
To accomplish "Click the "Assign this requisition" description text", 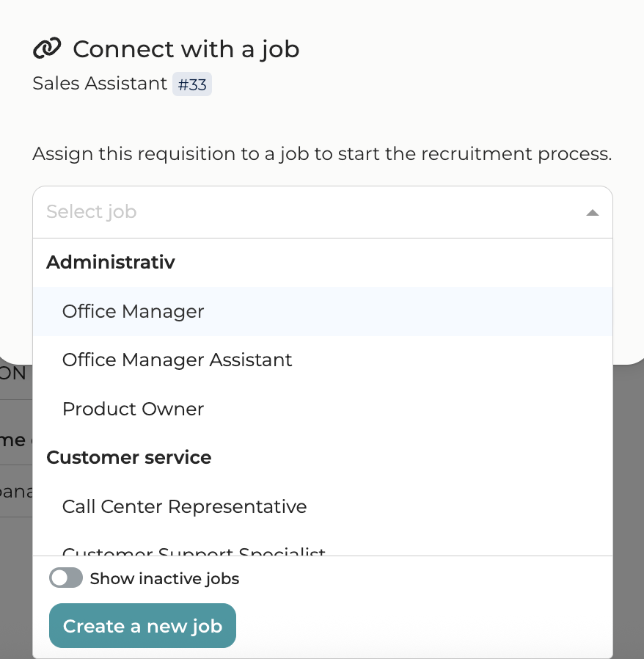I will tap(321, 154).
